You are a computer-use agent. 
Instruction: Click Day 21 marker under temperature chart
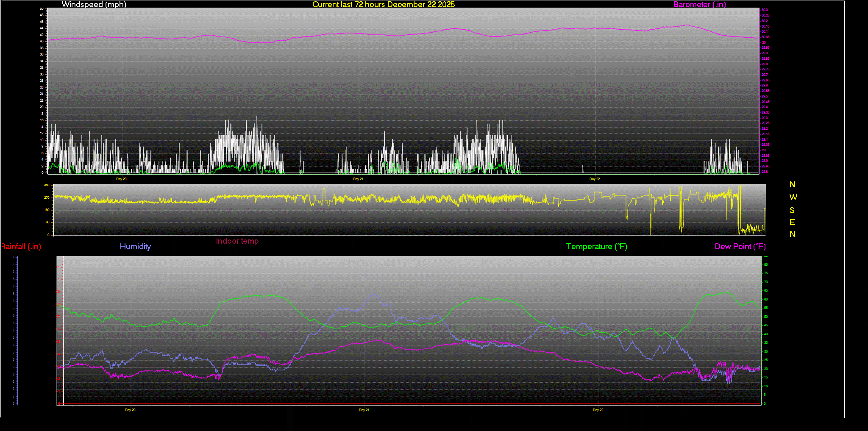(x=364, y=410)
